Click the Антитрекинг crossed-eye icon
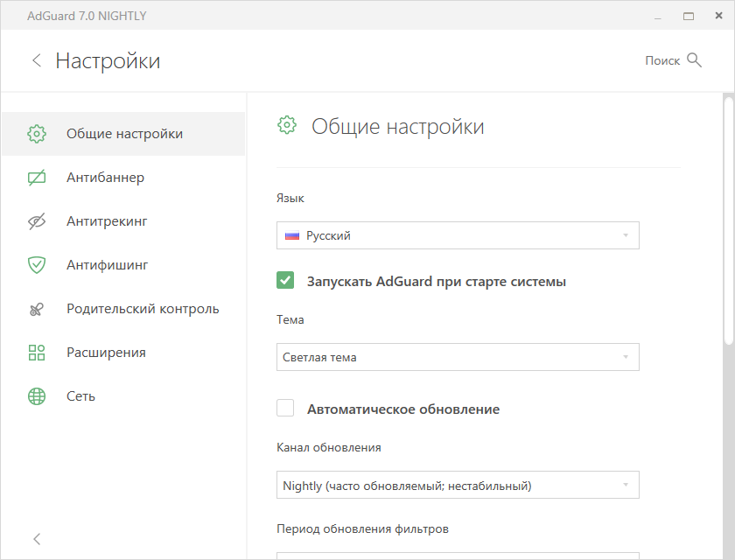Screen dimensions: 735x560 (37, 221)
